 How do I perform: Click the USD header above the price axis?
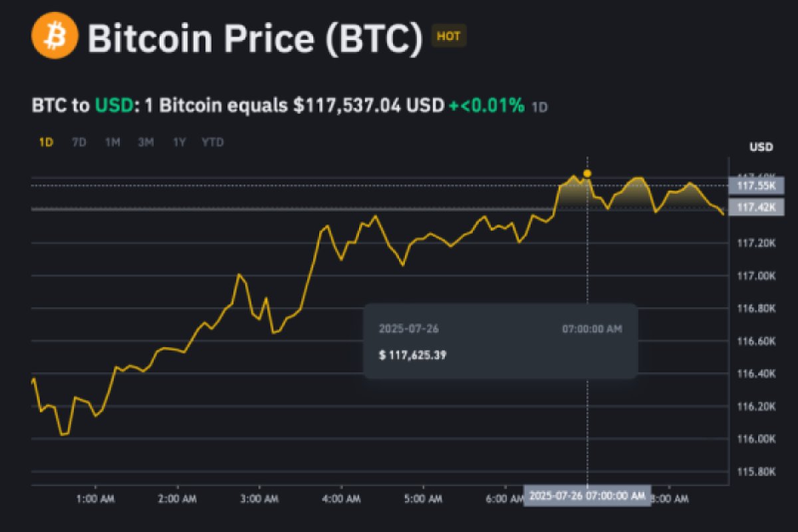[760, 148]
